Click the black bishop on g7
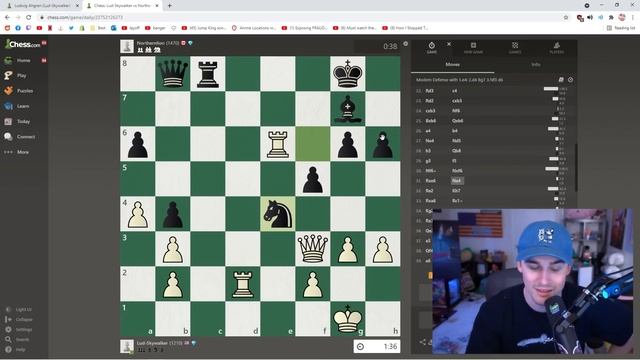Viewport: 640px width, 360px height. click(x=348, y=109)
